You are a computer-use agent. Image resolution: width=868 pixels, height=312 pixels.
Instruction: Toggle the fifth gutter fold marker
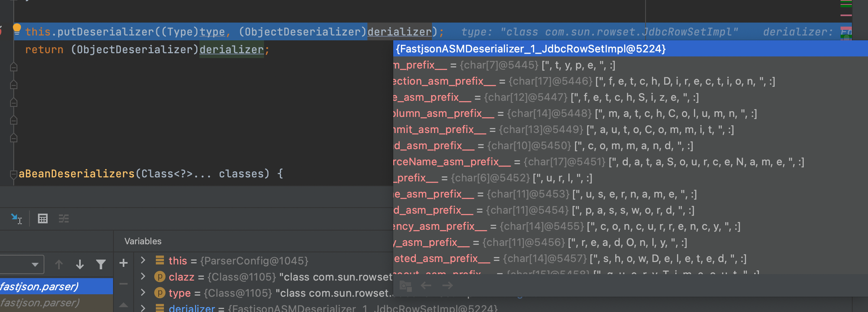pos(13,138)
